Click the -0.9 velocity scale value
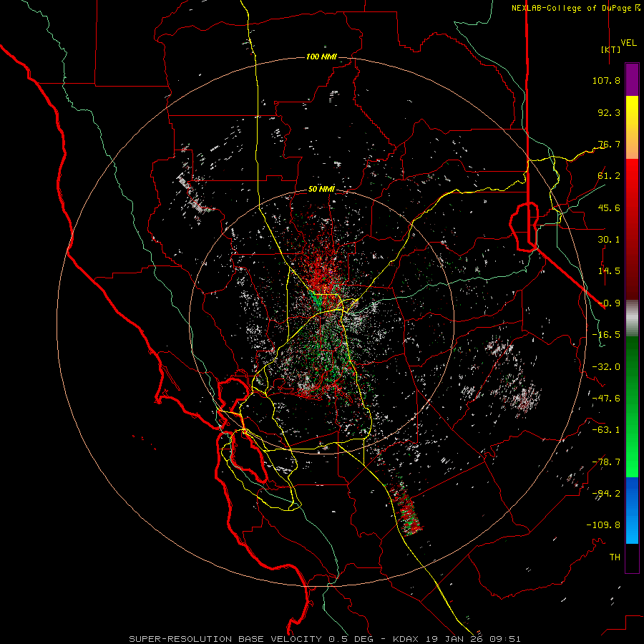 [609, 303]
